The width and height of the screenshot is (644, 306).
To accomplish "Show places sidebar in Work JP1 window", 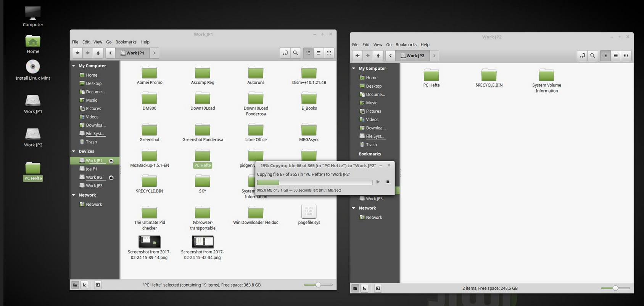I will [75, 285].
